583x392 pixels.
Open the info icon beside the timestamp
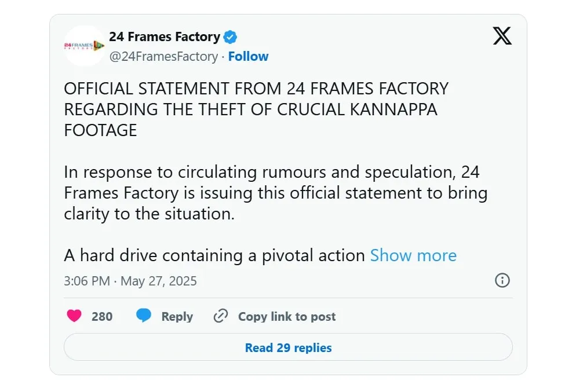[x=502, y=281]
